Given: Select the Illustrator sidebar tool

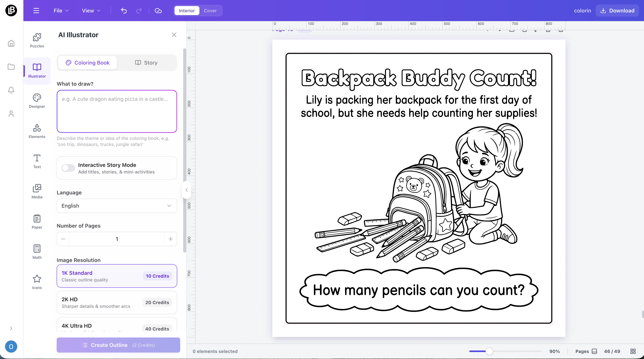Looking at the screenshot, I should (x=37, y=71).
